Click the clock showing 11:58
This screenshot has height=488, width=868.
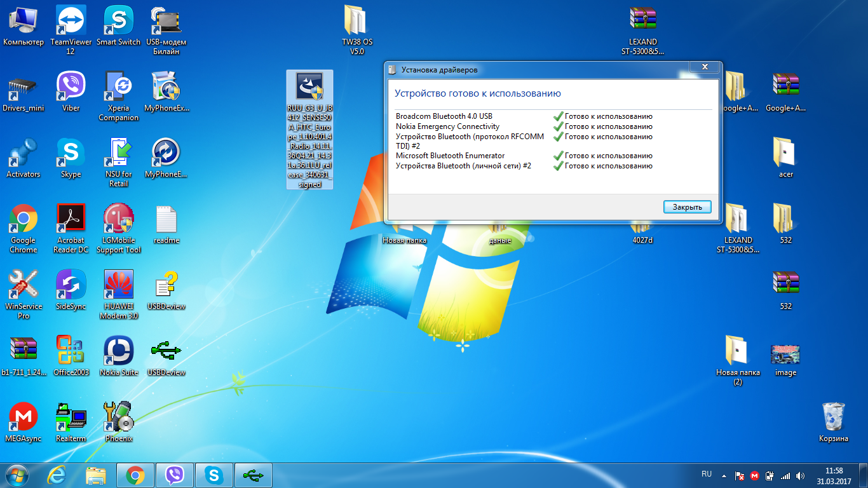click(x=834, y=475)
